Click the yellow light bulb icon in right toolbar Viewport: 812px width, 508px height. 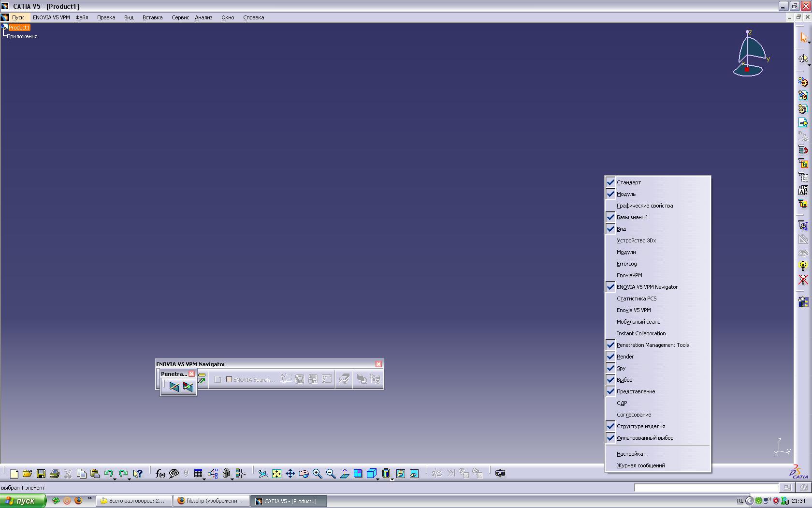(x=803, y=266)
